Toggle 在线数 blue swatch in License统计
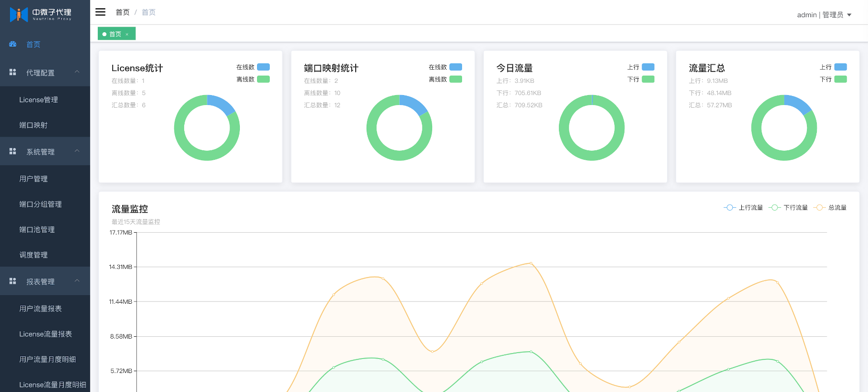868x392 pixels. click(x=263, y=67)
